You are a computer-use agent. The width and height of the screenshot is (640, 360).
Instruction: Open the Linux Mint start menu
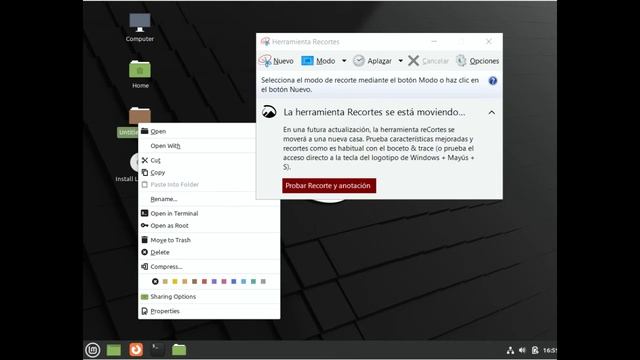tap(93, 350)
